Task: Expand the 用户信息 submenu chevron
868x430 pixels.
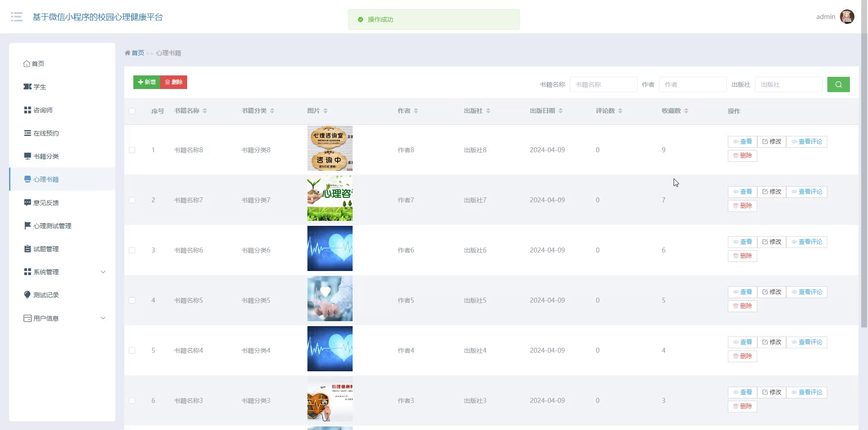Action: click(103, 318)
